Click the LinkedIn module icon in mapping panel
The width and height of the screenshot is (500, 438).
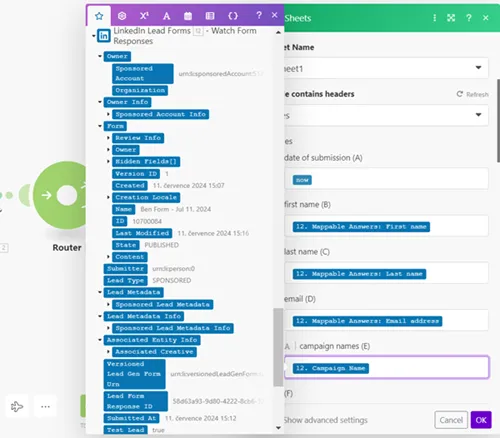(104, 36)
